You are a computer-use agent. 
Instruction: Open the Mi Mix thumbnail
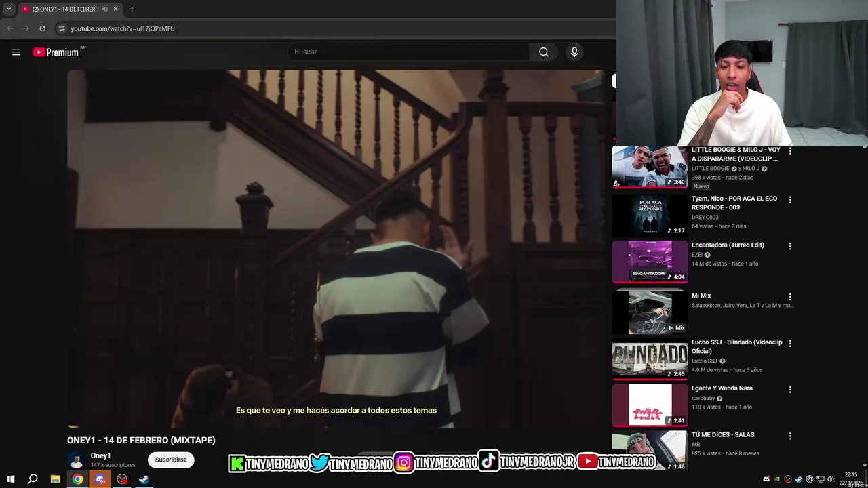coord(650,312)
